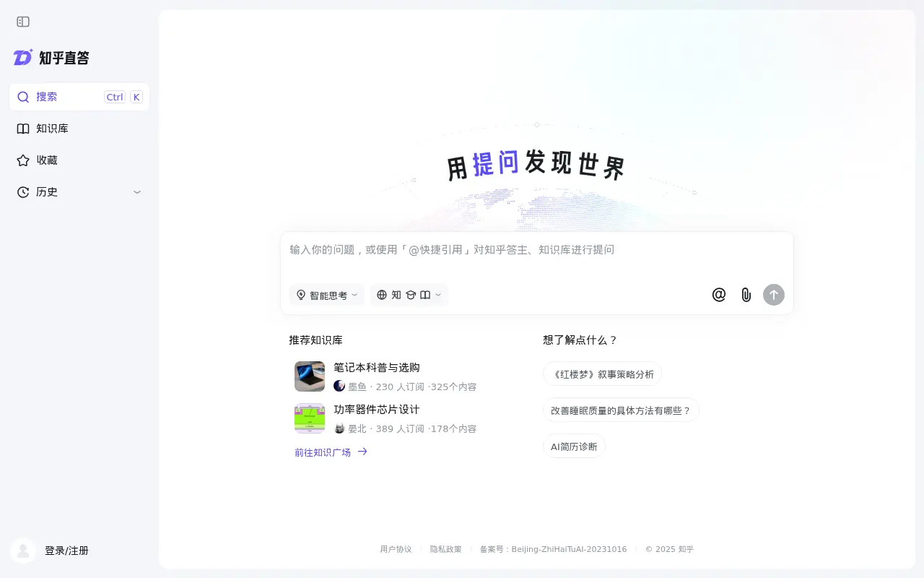The height and width of the screenshot is (578, 924).
Task: Open the 隐私政策 footer link
Action: (445, 549)
